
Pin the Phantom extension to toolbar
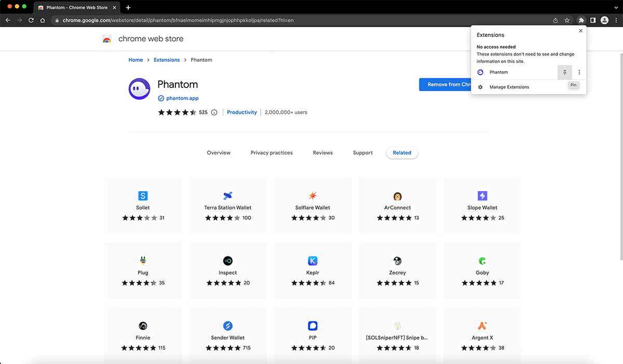(x=565, y=72)
